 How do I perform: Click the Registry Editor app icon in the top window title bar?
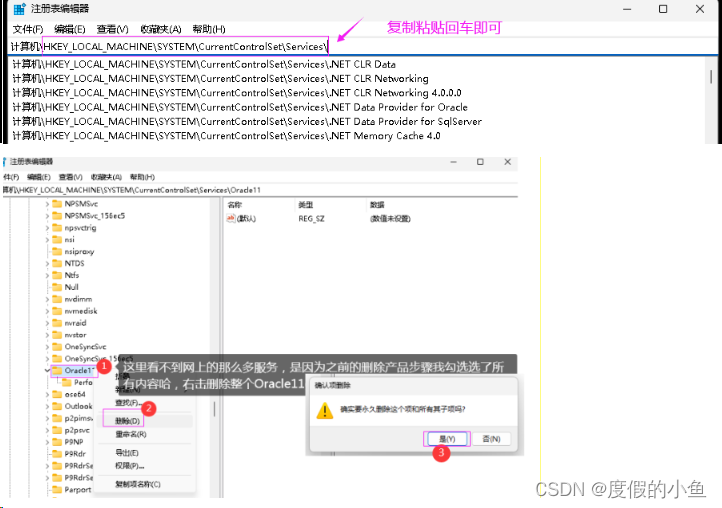click(x=19, y=8)
